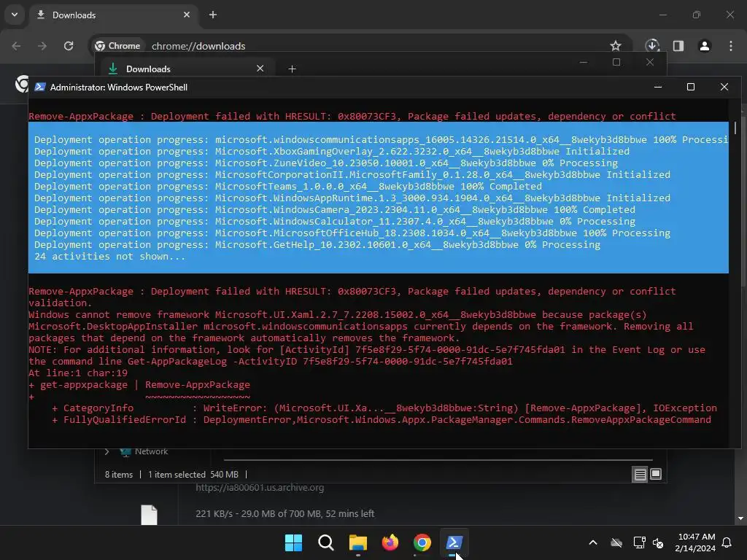This screenshot has height=560, width=747.
Task: Open the clock showing 10:47 AM
Action: click(x=695, y=542)
